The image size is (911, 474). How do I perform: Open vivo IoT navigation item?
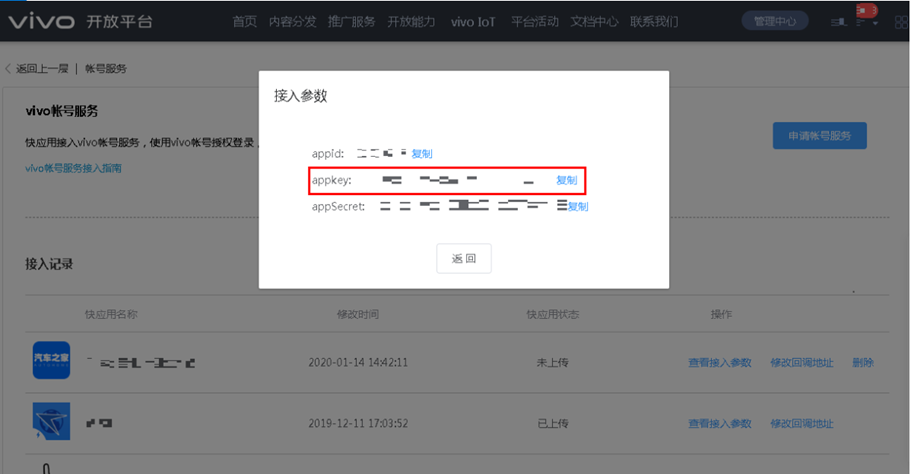point(473,22)
